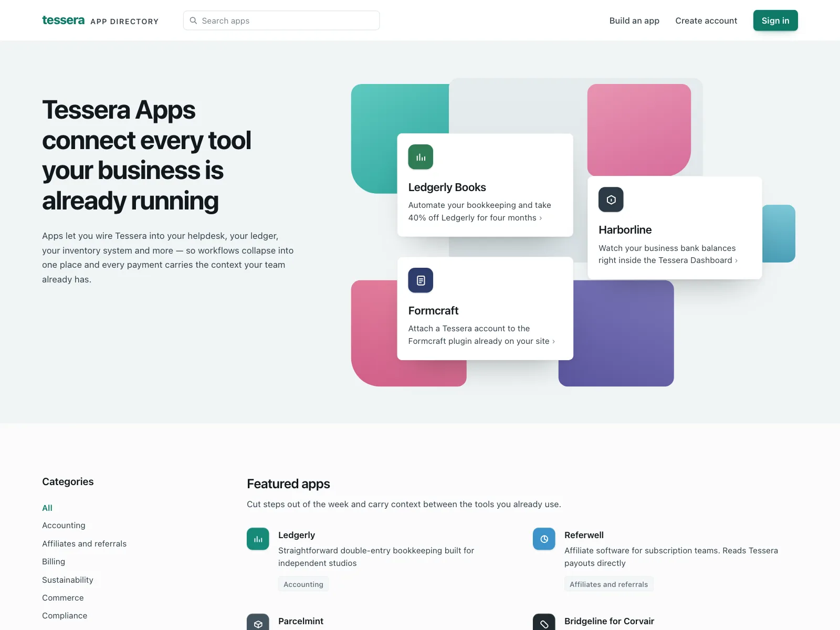Follow the Formcraft plugin description link

pyautogui.click(x=481, y=335)
